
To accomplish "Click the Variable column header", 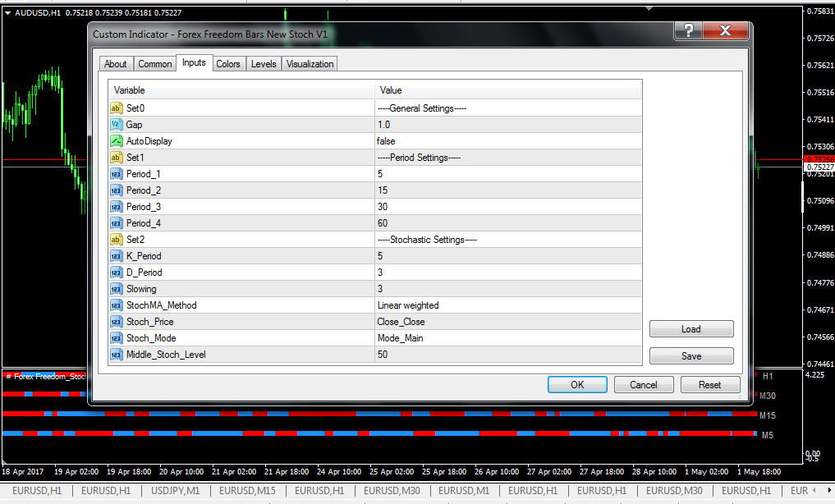I will click(241, 90).
